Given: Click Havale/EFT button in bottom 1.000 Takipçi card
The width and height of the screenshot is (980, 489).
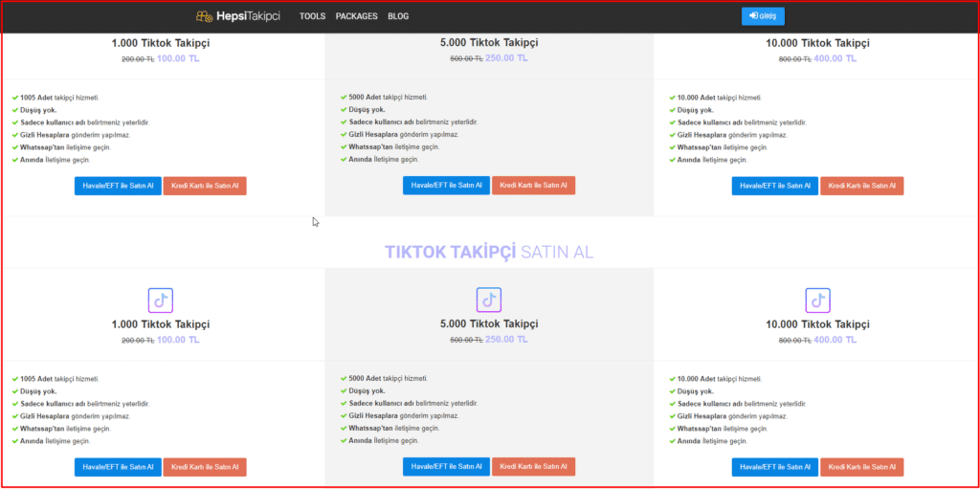Looking at the screenshot, I should [x=118, y=467].
